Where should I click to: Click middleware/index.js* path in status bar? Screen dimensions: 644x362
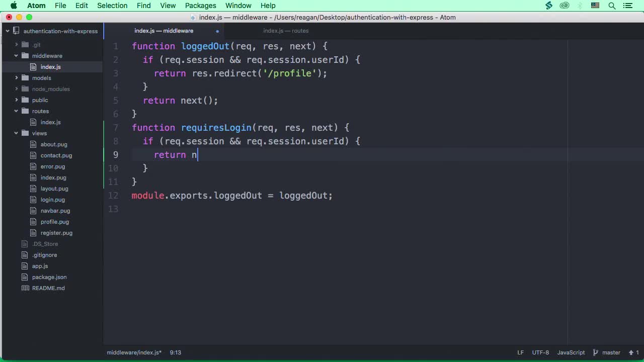coord(134,352)
